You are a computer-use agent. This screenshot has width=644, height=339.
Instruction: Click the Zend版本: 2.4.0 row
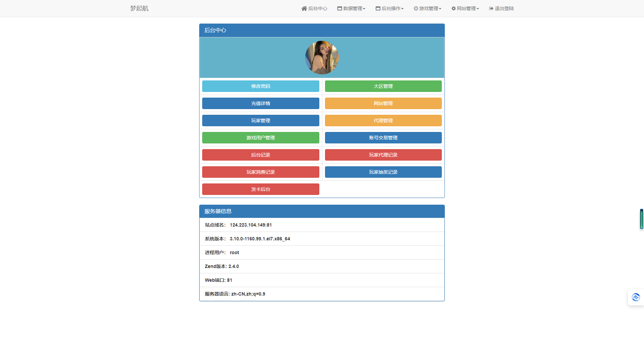(x=322, y=266)
